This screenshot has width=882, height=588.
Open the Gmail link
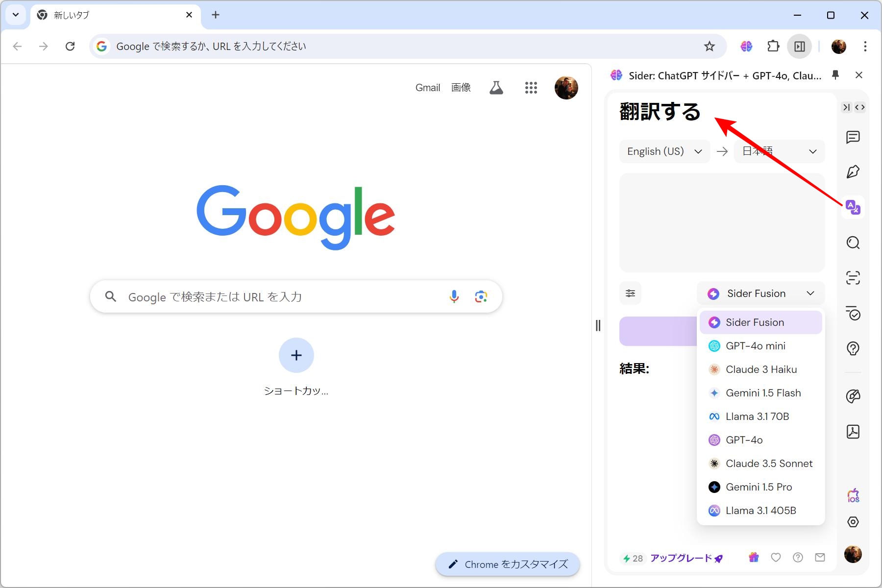coord(428,88)
